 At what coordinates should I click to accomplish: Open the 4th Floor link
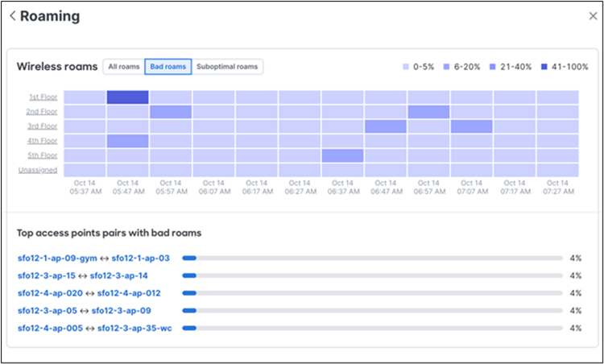[43, 141]
